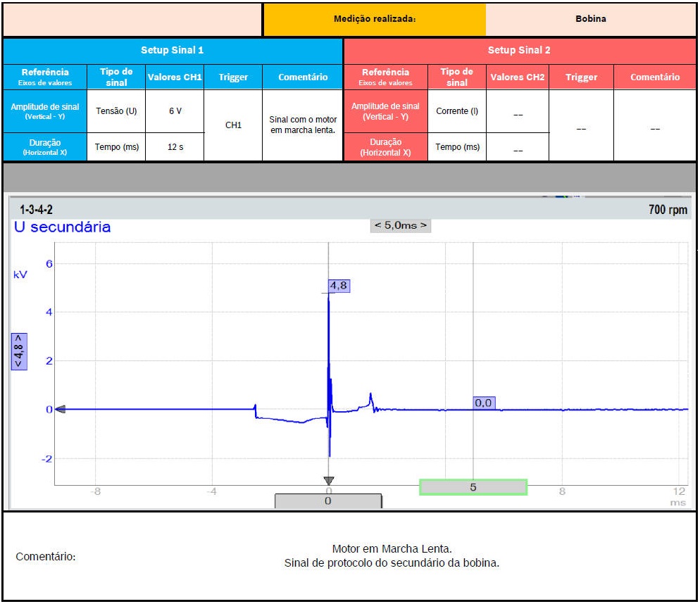Click the U secundária channel label
The image size is (700, 604).
click(x=62, y=227)
